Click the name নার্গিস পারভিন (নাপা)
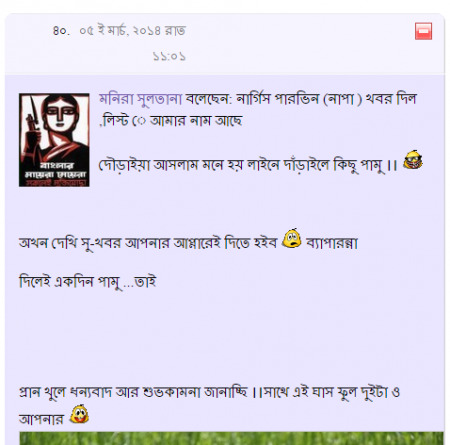The height and width of the screenshot is (445, 450). point(299,99)
